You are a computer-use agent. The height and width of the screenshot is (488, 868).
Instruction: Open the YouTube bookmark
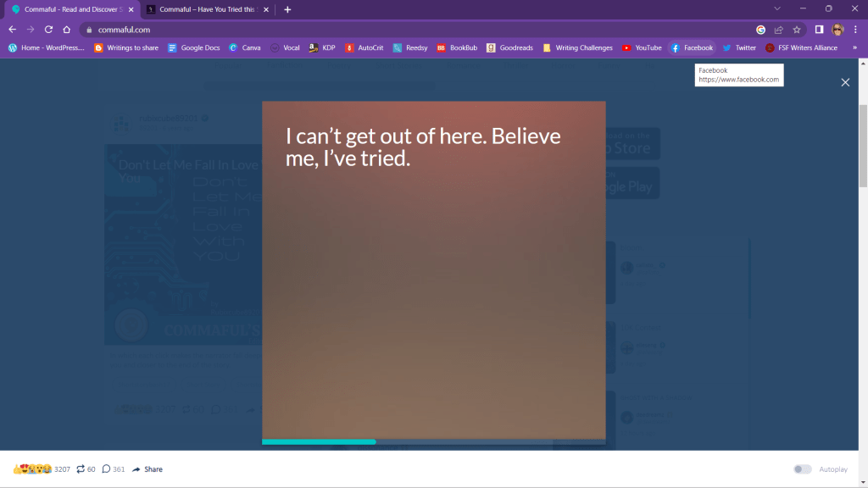(642, 48)
